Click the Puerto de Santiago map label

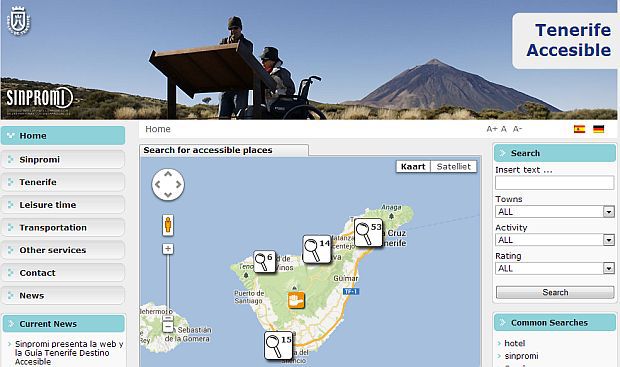(x=249, y=297)
